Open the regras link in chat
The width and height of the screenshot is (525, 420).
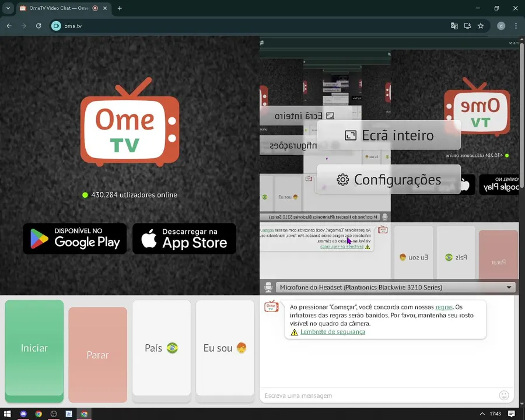click(x=444, y=307)
